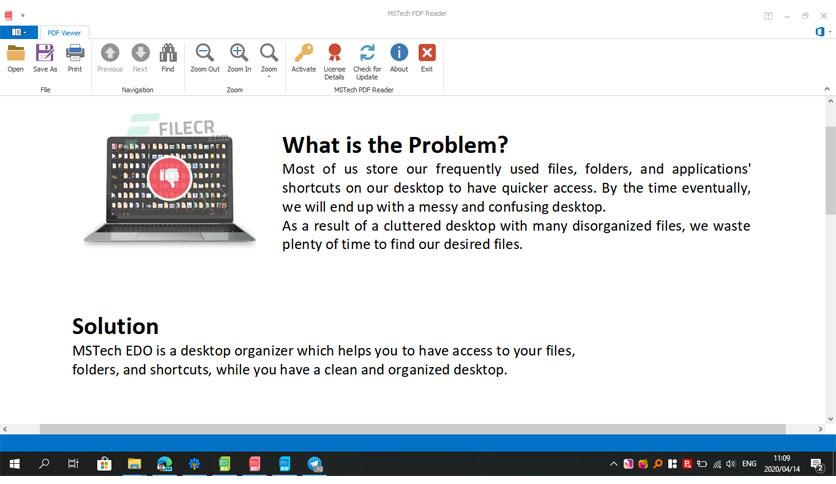Open the network Wi-Fi tray icon
Screen dimensions: 836x484
tap(717, 464)
